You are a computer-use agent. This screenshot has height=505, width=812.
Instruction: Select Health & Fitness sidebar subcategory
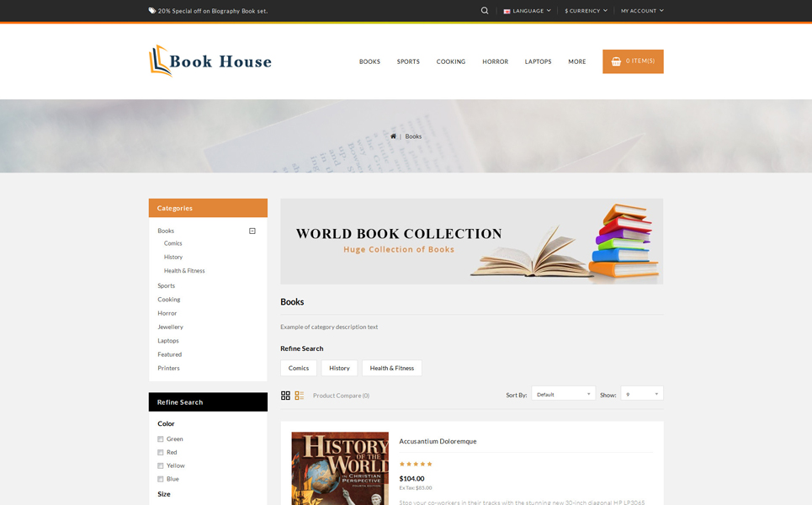point(184,271)
